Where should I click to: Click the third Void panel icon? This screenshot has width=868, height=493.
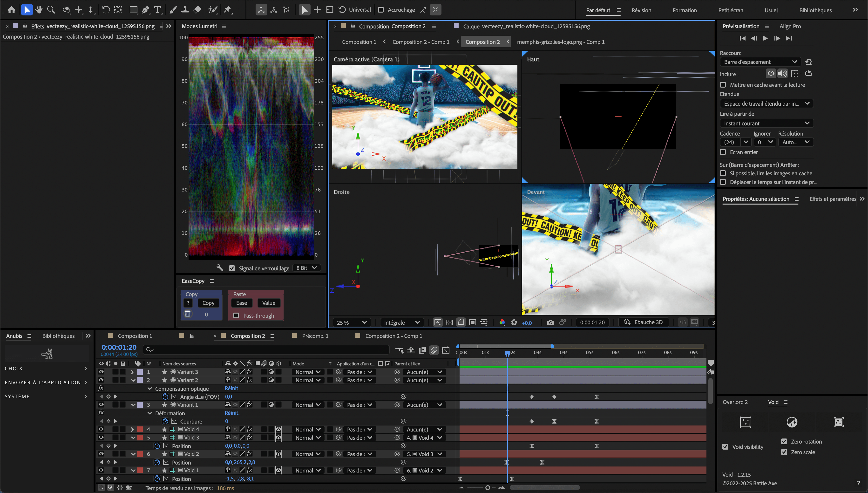click(839, 422)
